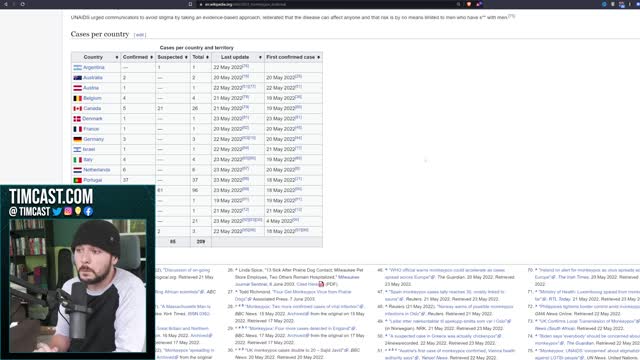Sort table by First confirmed case column

(x=293, y=57)
